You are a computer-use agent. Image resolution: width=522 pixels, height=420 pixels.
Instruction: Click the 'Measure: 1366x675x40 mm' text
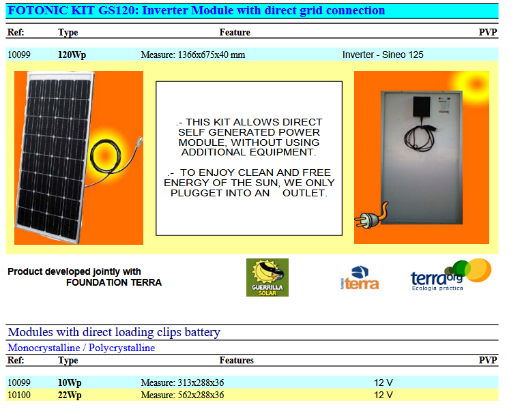click(192, 55)
